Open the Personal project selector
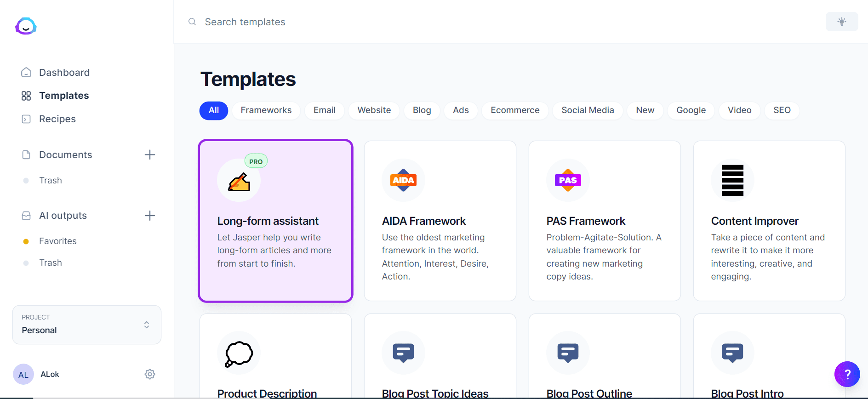 click(86, 325)
